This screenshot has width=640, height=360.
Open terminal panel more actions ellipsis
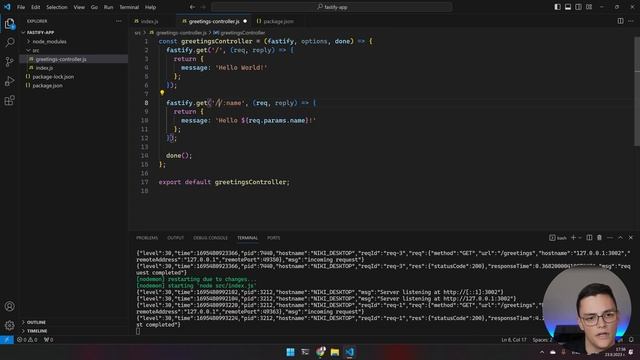[x=610, y=238]
